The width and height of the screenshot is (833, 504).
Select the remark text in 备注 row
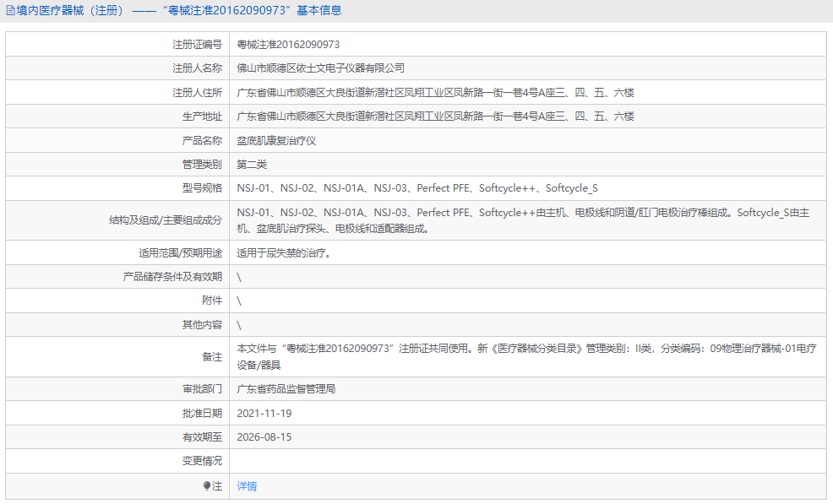pyautogui.click(x=526, y=357)
